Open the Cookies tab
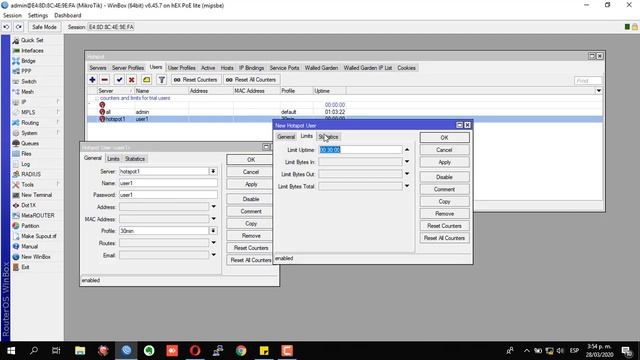Image resolution: width=640 pixels, height=360 pixels. coord(406,68)
